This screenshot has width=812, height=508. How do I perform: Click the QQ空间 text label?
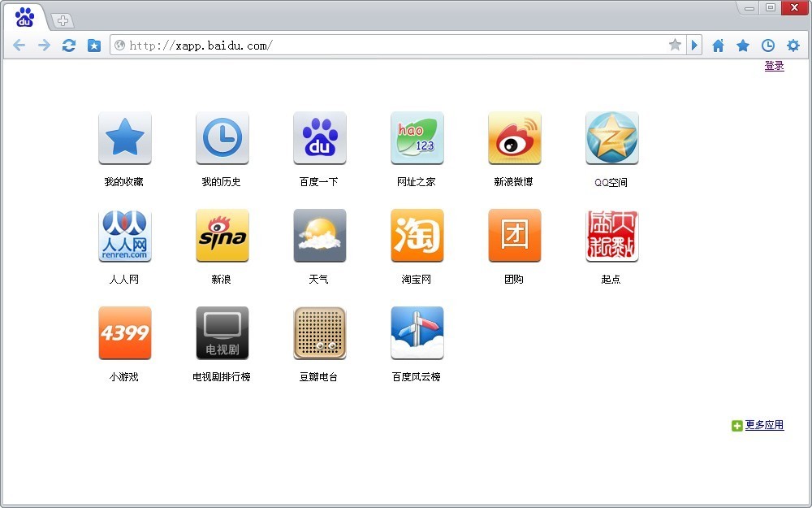(611, 182)
